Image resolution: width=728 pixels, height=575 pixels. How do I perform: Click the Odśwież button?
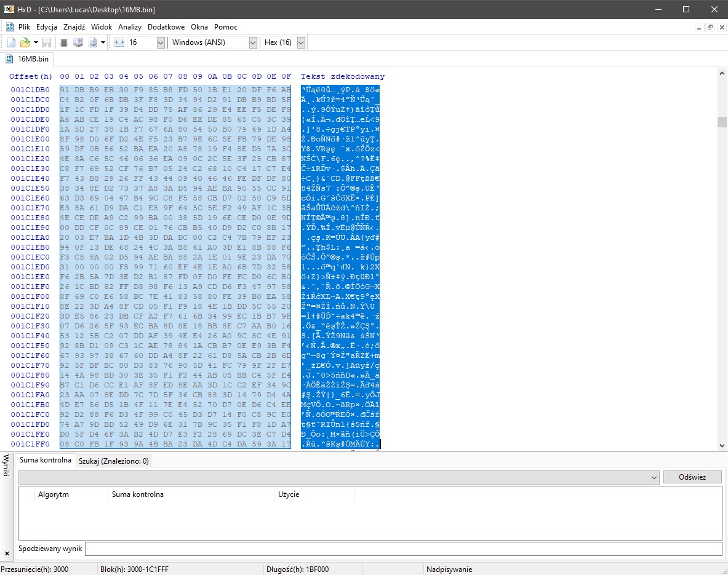[692, 477]
